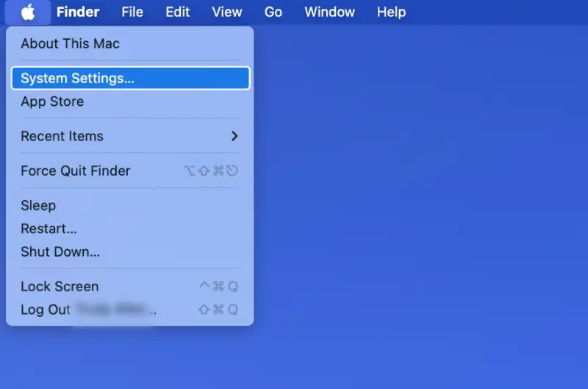Click the Apple logo menu icon
Viewport: 588px width, 389px height.
pos(28,13)
